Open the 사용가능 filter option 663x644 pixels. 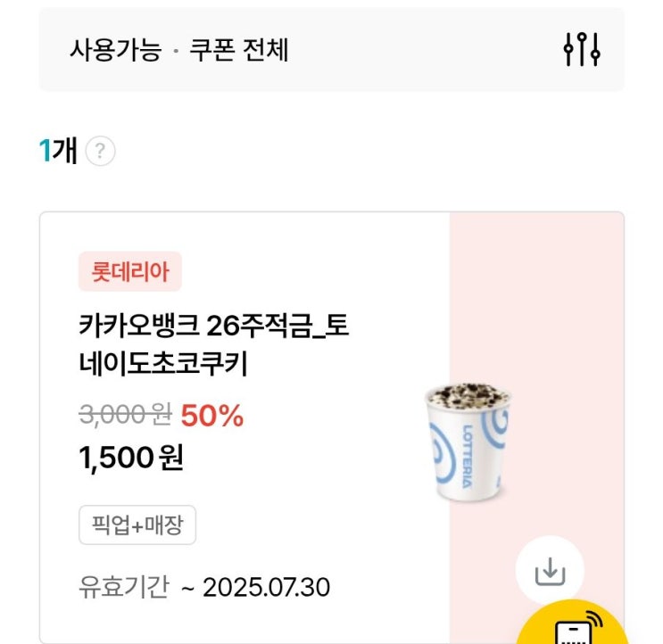(116, 50)
